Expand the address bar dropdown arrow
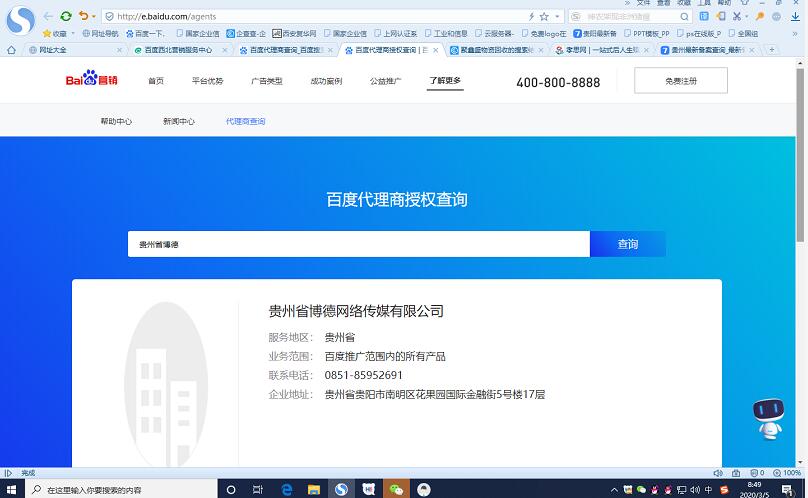The image size is (808, 498). coord(556,17)
